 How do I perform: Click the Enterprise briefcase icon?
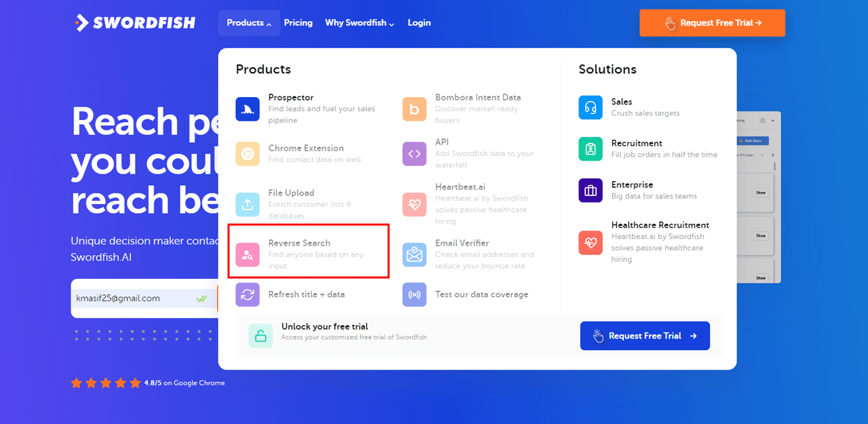591,190
